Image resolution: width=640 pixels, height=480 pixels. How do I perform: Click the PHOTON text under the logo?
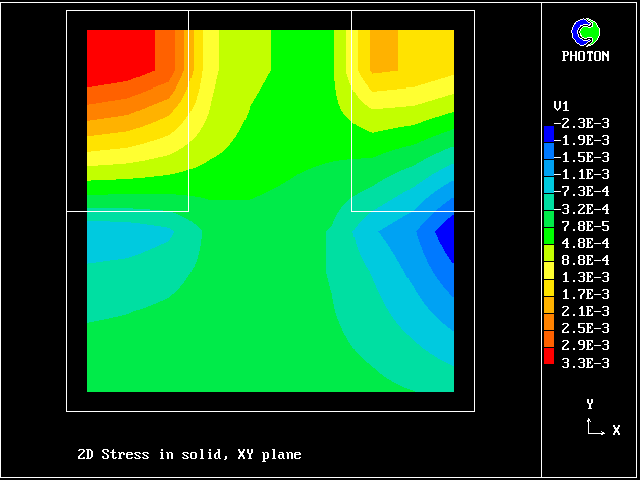tap(585, 57)
